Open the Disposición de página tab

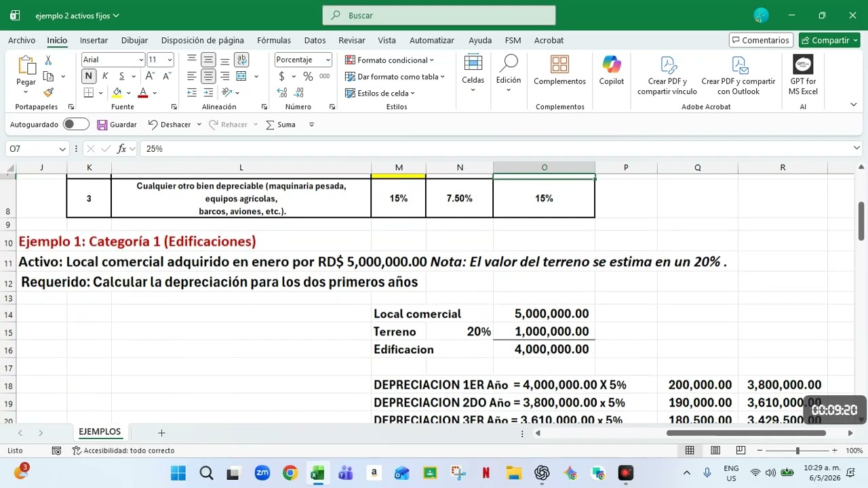[x=202, y=40]
